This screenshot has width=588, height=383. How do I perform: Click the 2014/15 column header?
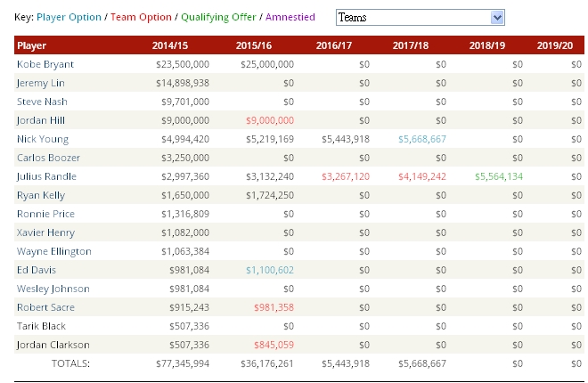click(170, 45)
